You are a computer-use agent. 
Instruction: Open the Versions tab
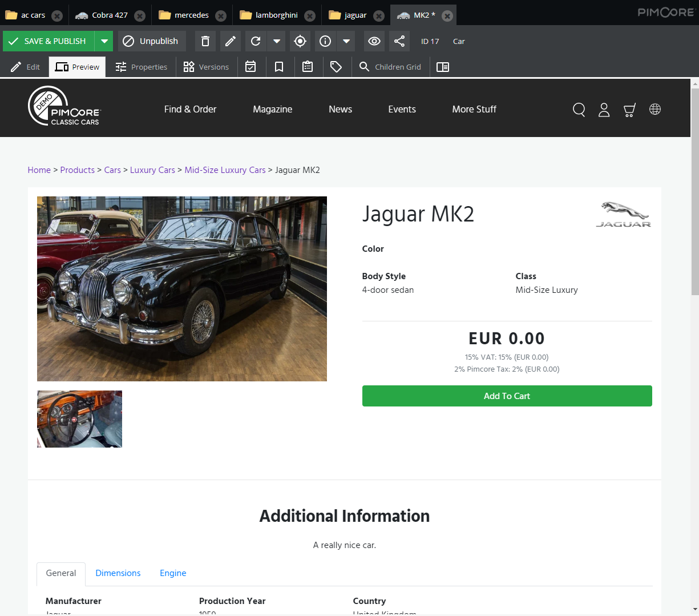tap(206, 67)
